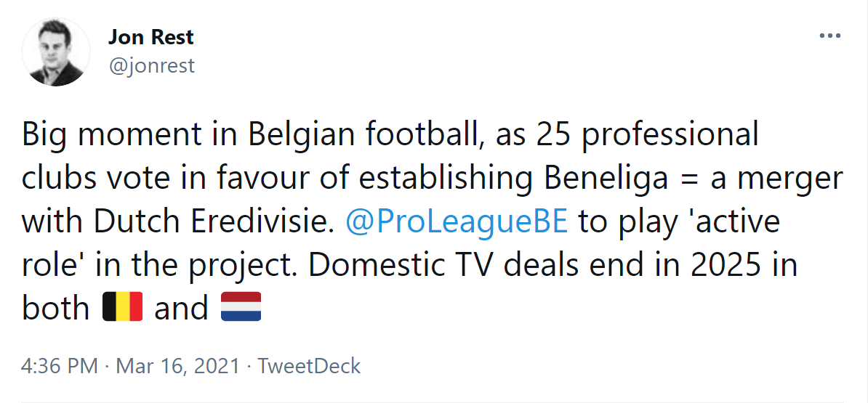
Task: Click the Netherlands flag emoji
Action: 240,308
